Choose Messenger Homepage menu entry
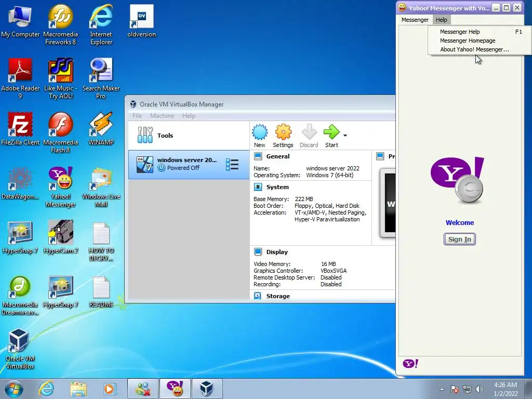Screen dimensions: 532x399 [x=480, y=41]
